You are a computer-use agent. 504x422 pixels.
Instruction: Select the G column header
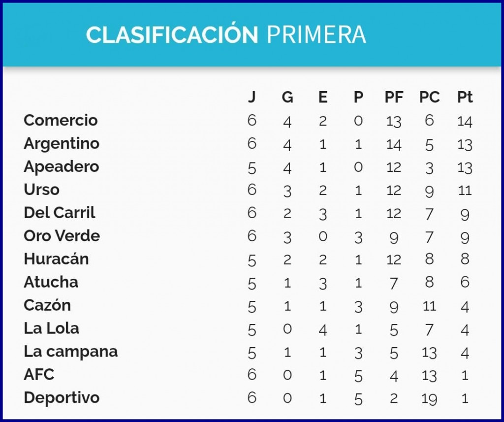click(x=287, y=97)
